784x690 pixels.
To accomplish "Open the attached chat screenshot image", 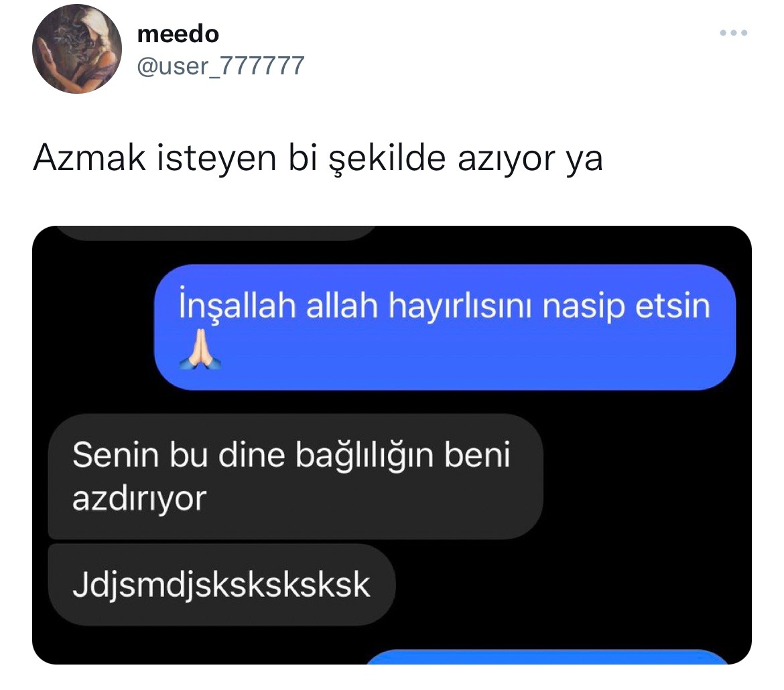I will coord(391,445).
